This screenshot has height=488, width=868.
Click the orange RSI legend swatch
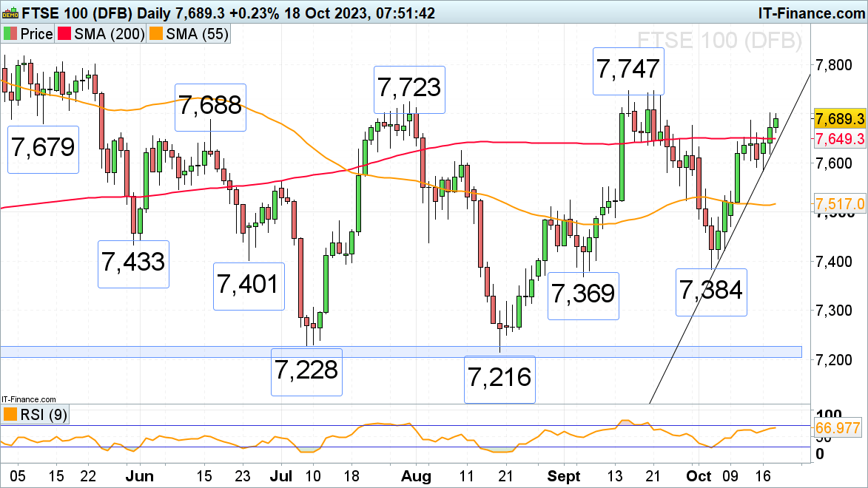tap(10, 414)
